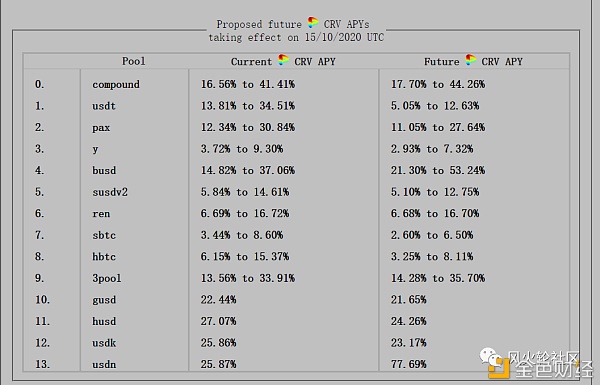Image resolution: width=600 pixels, height=385 pixels.
Task: Click the pax pool name
Action: pyautogui.click(x=101, y=128)
